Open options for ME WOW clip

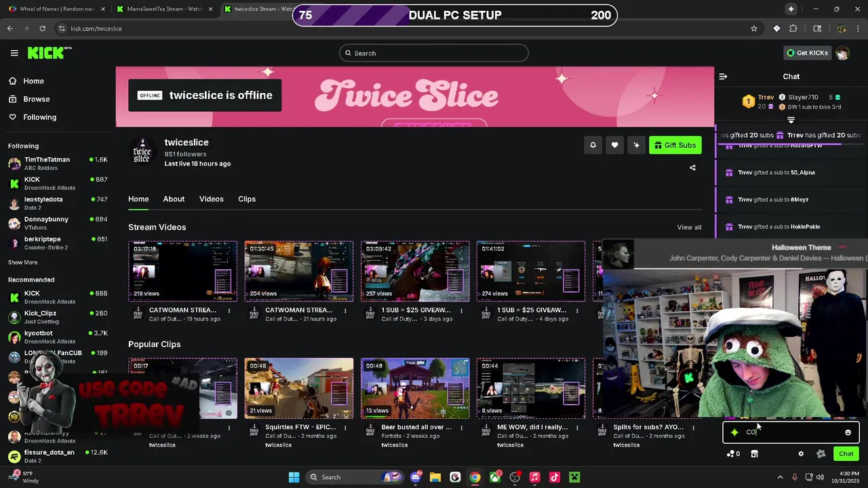[x=577, y=428]
